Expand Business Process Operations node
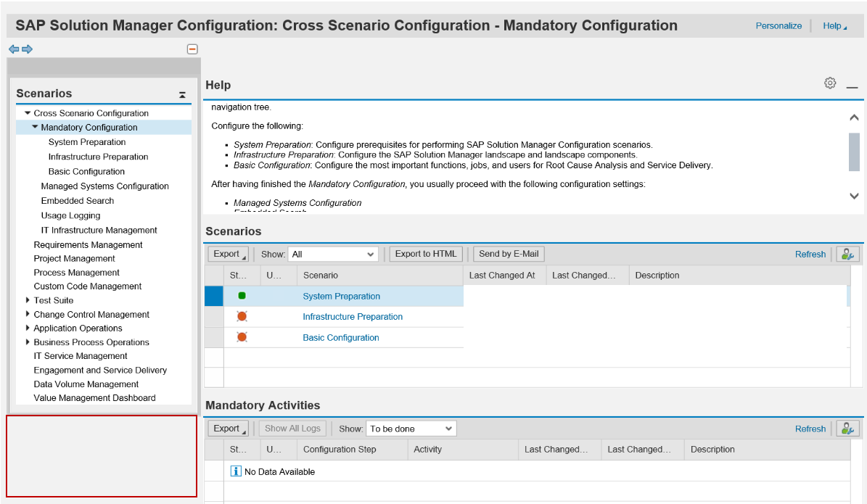867x504 pixels. [28, 342]
